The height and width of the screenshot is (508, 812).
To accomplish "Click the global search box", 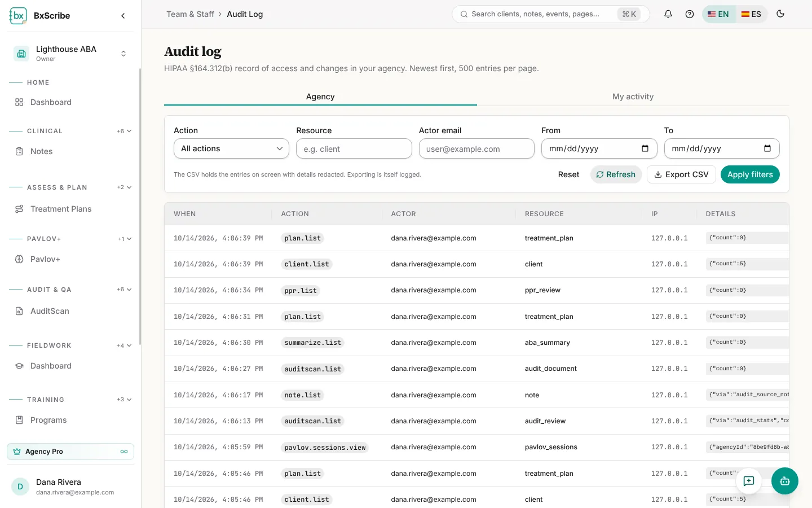I will coord(550,14).
